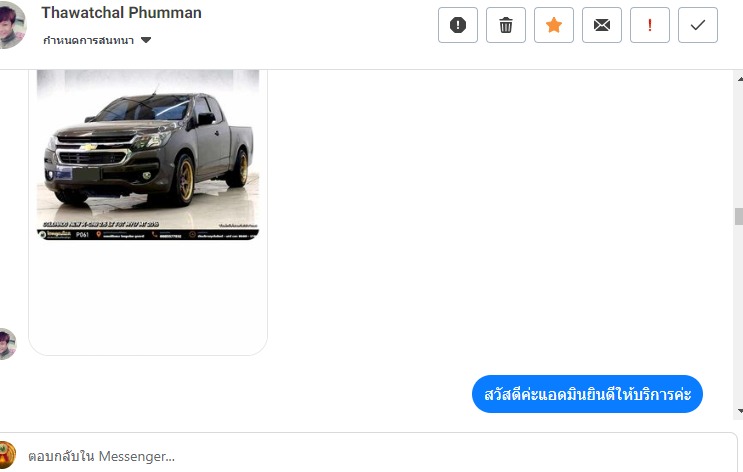Click the page avatar beside reply box
The image size is (743, 472).
pyautogui.click(x=7, y=454)
